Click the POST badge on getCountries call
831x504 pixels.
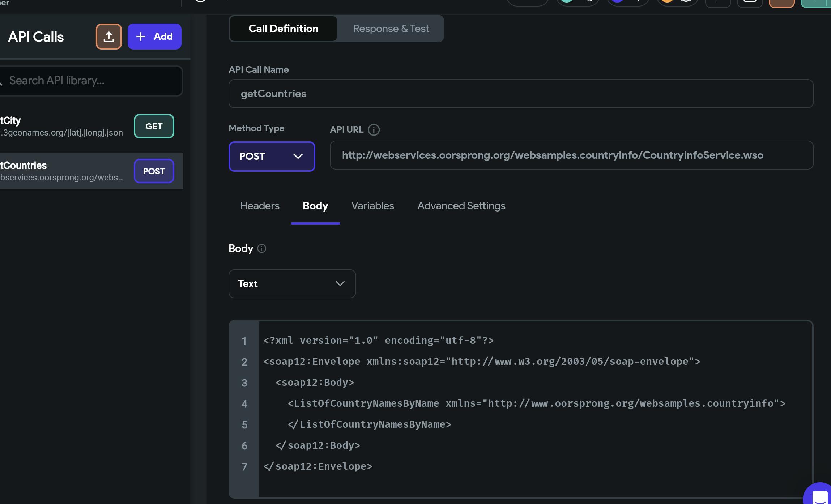154,171
